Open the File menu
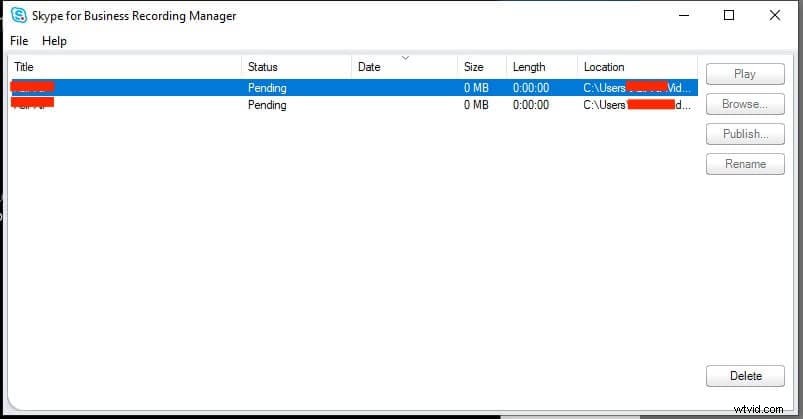 [19, 41]
